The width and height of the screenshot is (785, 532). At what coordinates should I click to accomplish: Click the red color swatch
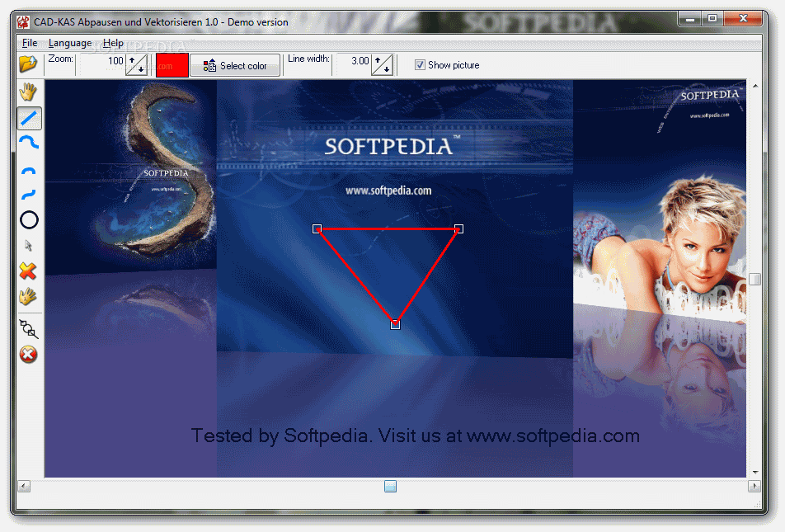(x=172, y=65)
